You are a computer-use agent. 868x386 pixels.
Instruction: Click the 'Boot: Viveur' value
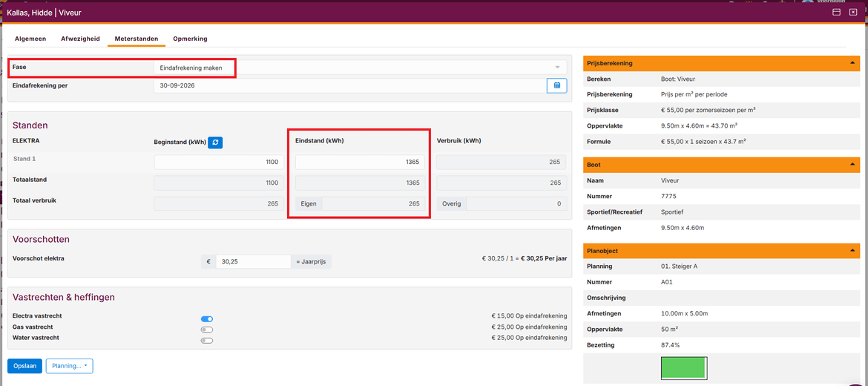coord(679,79)
